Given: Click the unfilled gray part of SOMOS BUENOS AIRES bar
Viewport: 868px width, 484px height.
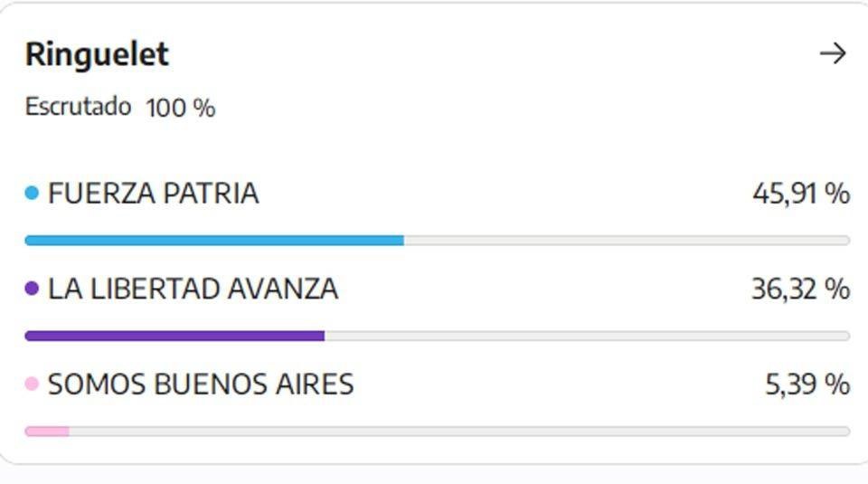Looking at the screenshot, I should pyautogui.click(x=459, y=432).
